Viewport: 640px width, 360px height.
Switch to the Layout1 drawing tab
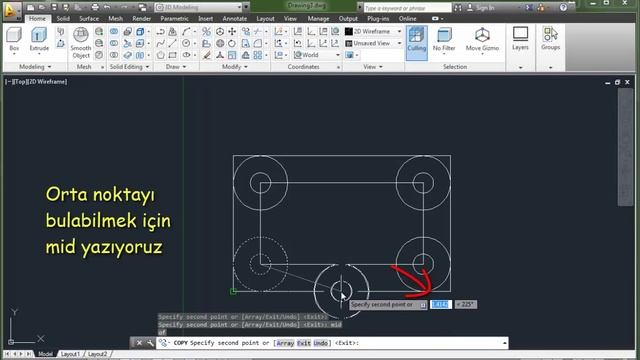click(x=70, y=354)
